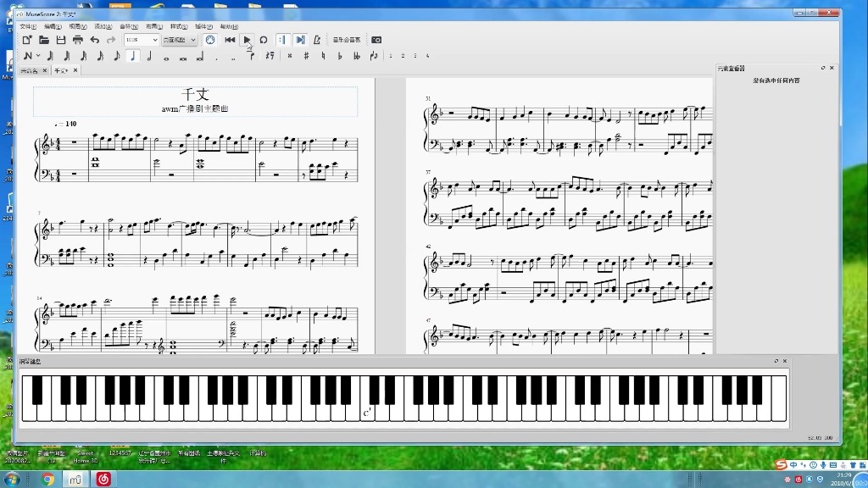Toggle the rest input icon
The width and height of the screenshot is (868, 488).
[x=270, y=56]
